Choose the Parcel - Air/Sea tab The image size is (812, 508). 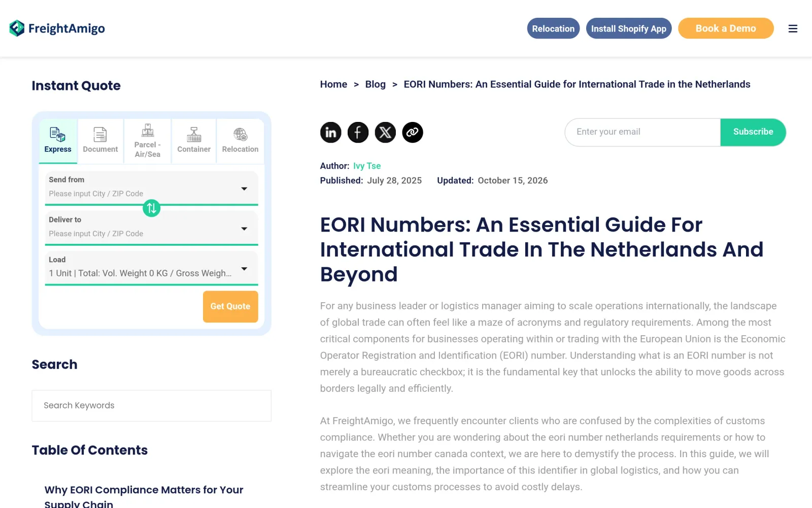[148, 141]
